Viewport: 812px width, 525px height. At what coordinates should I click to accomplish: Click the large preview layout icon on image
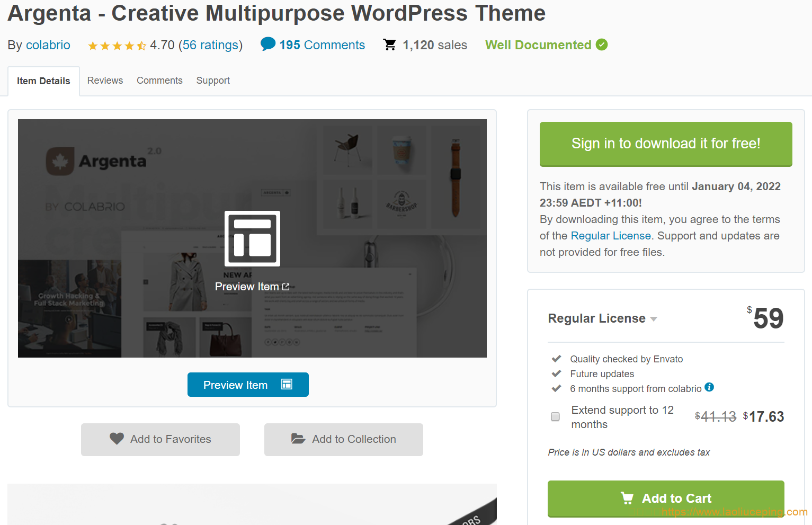(252, 238)
